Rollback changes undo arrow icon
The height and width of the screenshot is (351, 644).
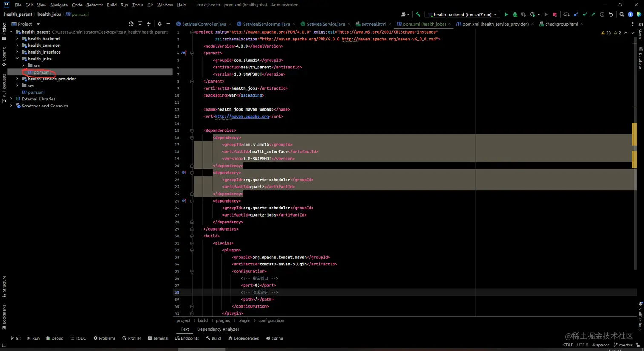(x=611, y=14)
